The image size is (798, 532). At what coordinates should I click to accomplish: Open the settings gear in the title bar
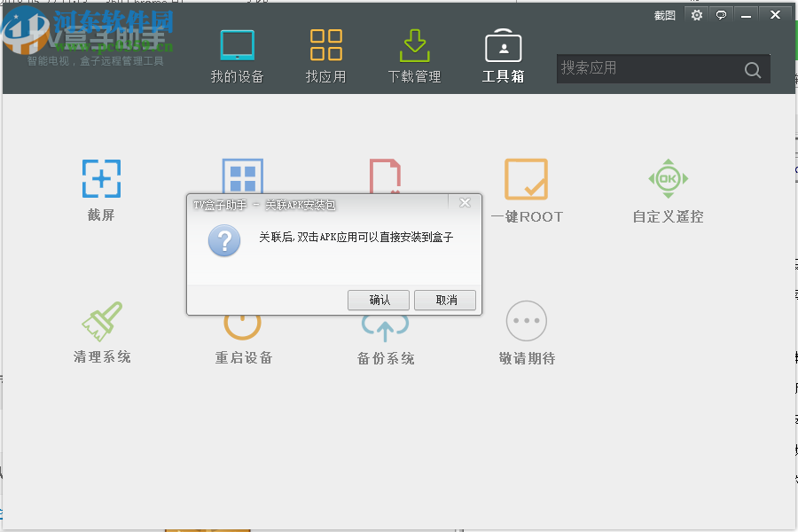(696, 15)
